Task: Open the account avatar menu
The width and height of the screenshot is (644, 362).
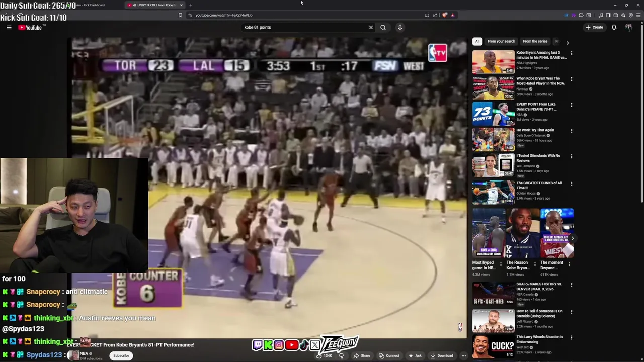Action: (628, 27)
